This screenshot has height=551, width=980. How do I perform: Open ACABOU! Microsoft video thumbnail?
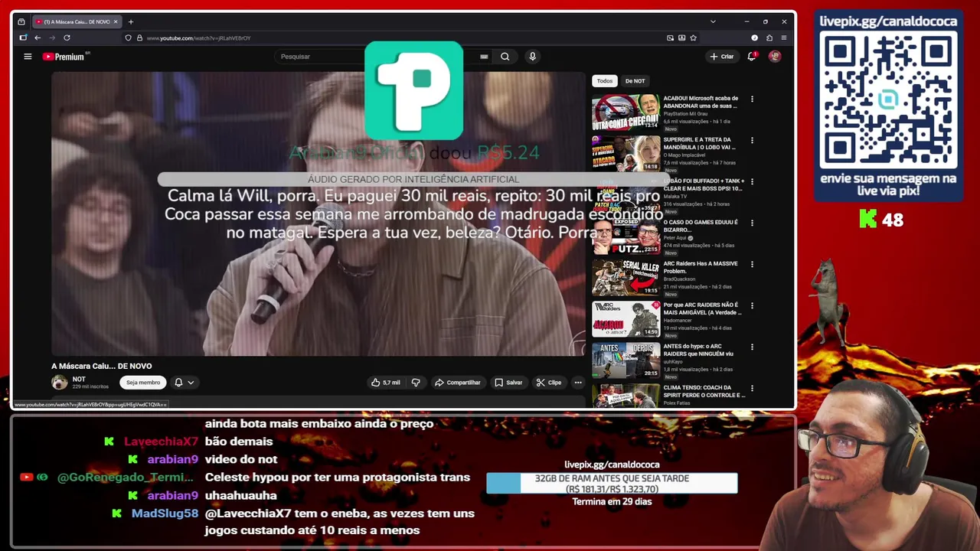coord(626,112)
